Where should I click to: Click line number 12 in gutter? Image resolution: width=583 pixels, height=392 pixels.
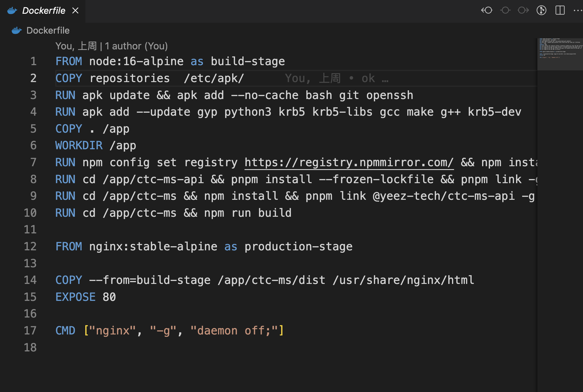tap(30, 247)
